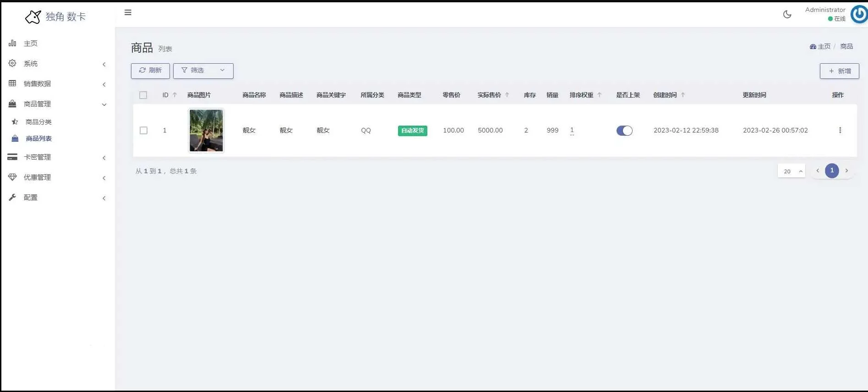This screenshot has height=392, width=868.
Task: Expand the 卡密管理 menu chevron
Action: coord(104,158)
